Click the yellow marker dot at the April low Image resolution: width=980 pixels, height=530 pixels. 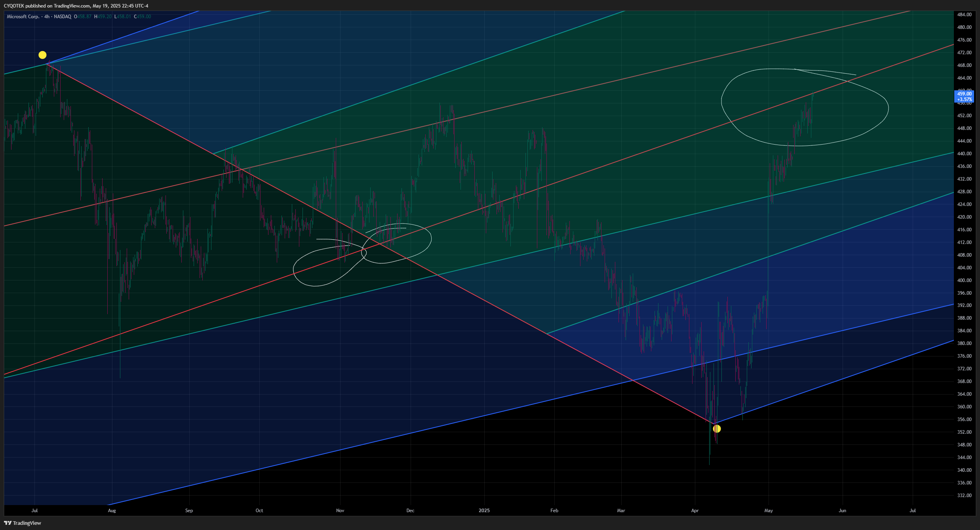(x=717, y=429)
